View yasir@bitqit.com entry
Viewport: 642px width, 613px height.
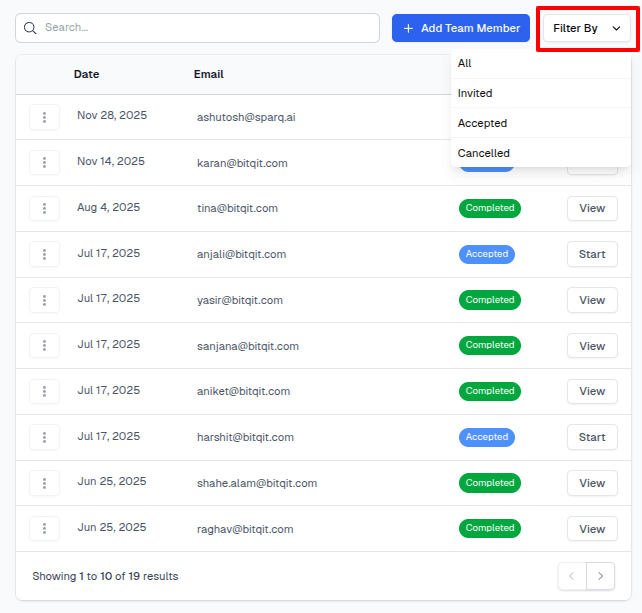pos(592,300)
